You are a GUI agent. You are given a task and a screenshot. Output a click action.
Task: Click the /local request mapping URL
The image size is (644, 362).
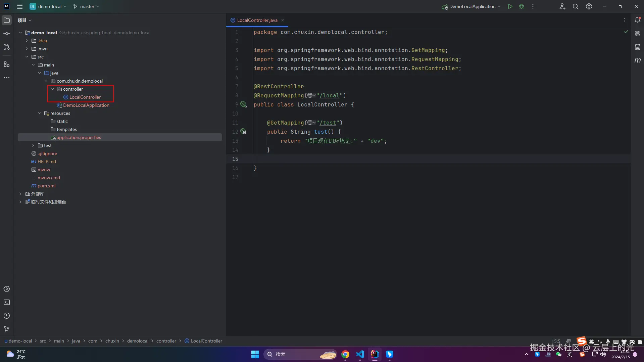click(329, 96)
